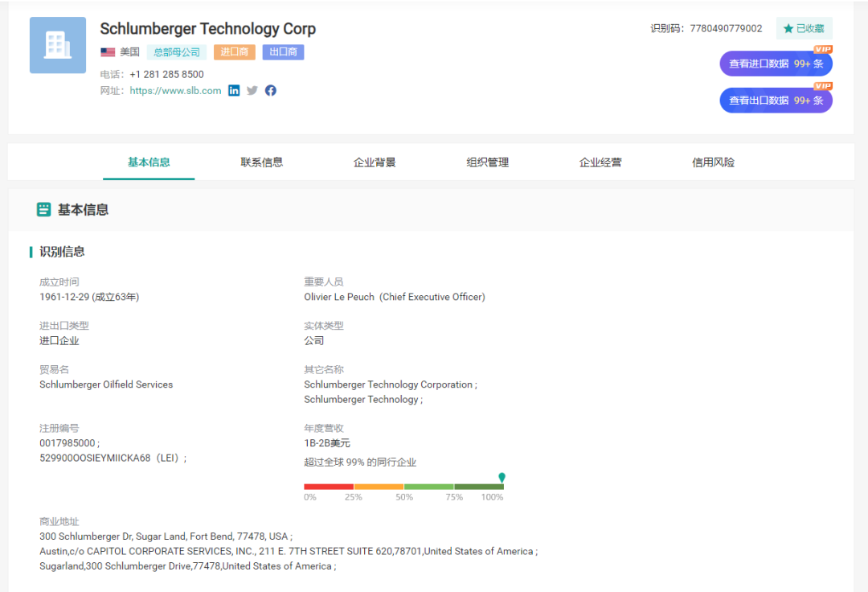Click registration number 0017985000
Viewport: 868px width, 592px height.
67,443
